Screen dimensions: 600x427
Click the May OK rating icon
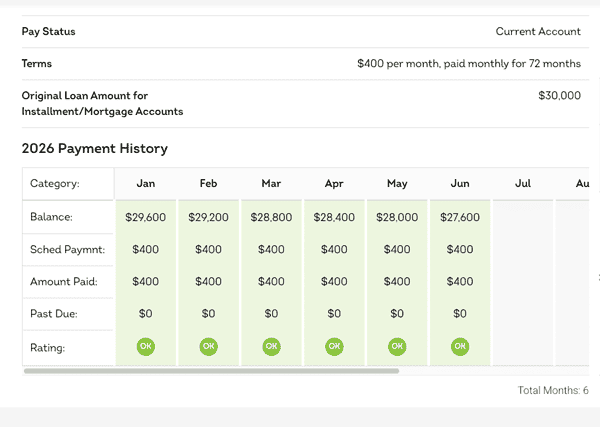(x=397, y=347)
